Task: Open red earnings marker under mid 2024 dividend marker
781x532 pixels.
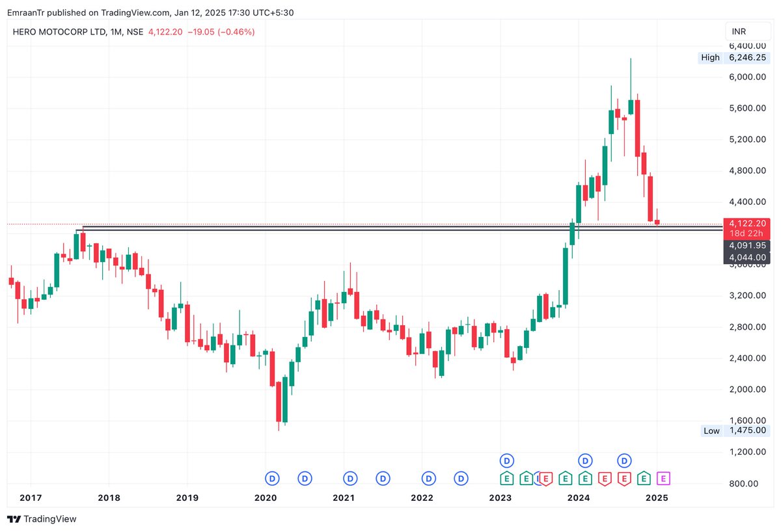Action: click(x=624, y=479)
